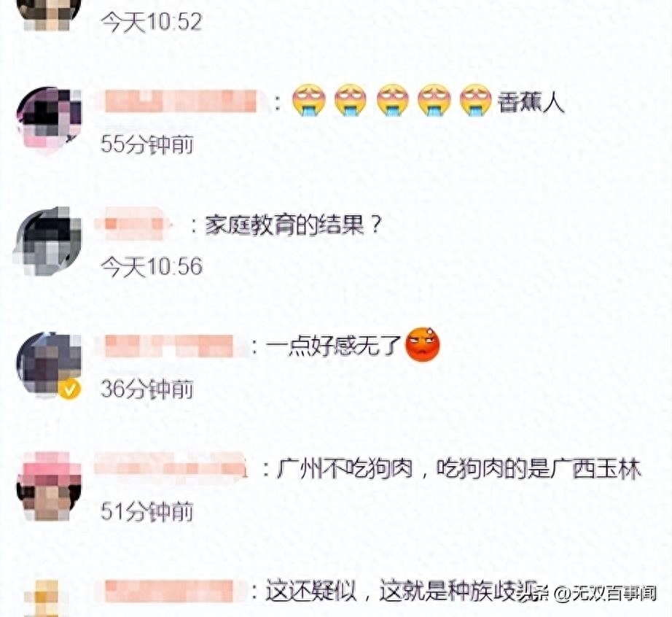The height and width of the screenshot is (617, 672).
Task: Click the first crying emoji before 香蕉人
Action: pyautogui.click(x=308, y=101)
